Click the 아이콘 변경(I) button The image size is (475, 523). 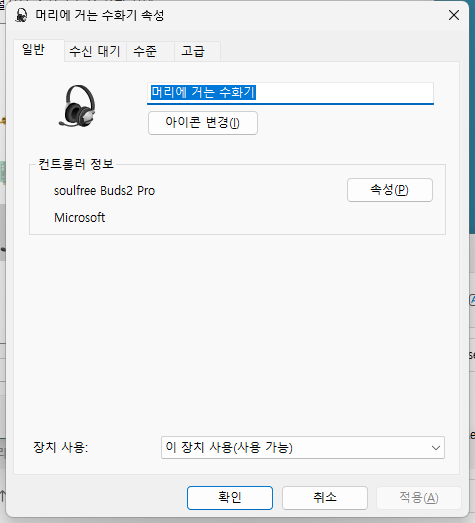coord(203,123)
